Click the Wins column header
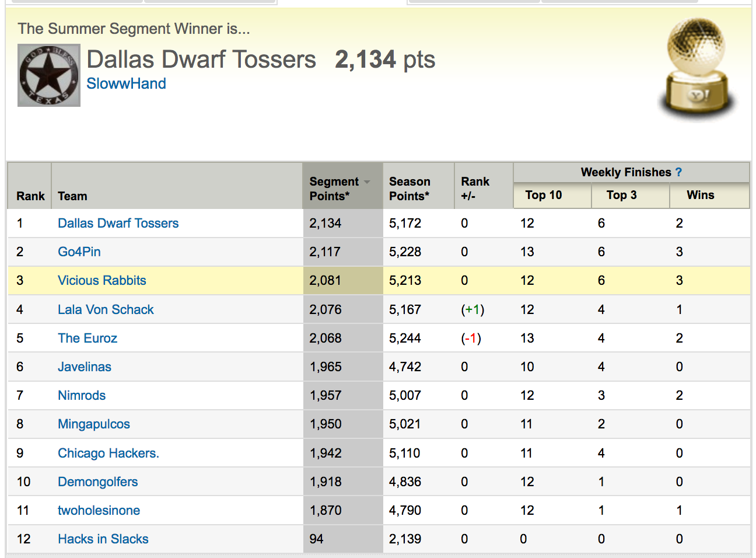 700,196
